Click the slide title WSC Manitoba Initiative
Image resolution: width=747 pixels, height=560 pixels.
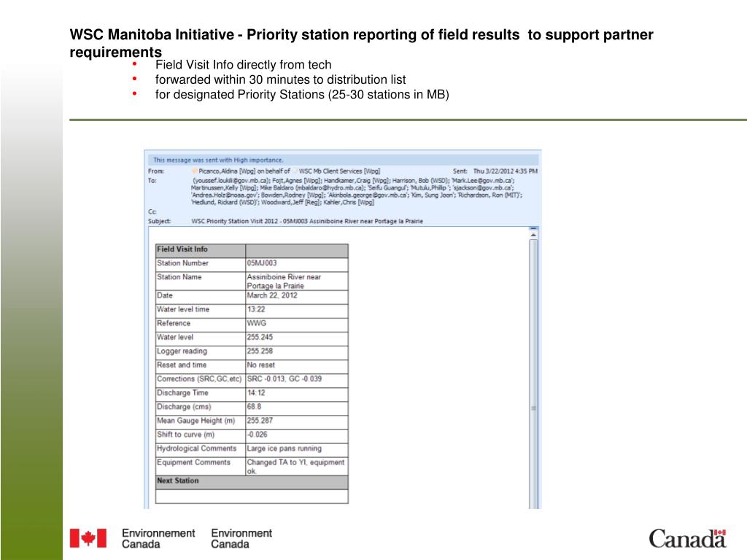[361, 43]
